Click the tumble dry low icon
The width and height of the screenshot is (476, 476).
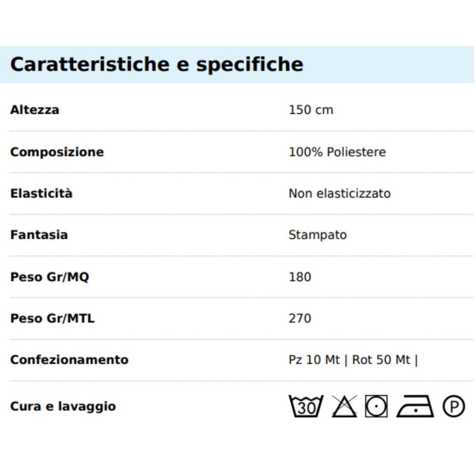[376, 406]
